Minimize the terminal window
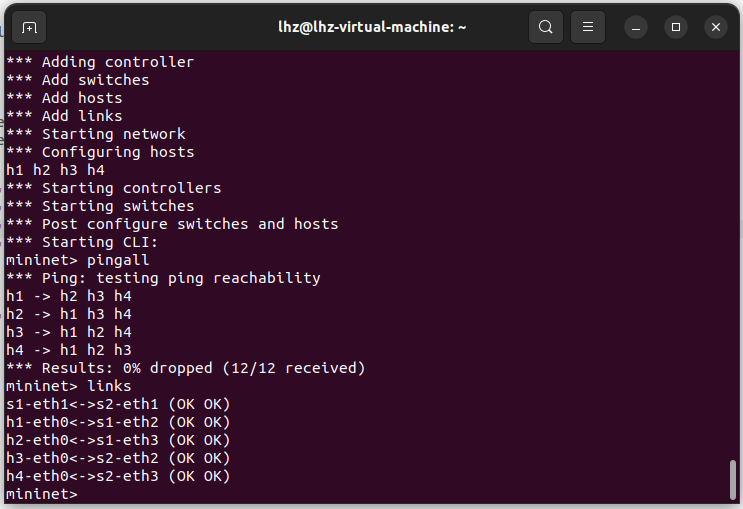This screenshot has height=509, width=743. [637, 27]
